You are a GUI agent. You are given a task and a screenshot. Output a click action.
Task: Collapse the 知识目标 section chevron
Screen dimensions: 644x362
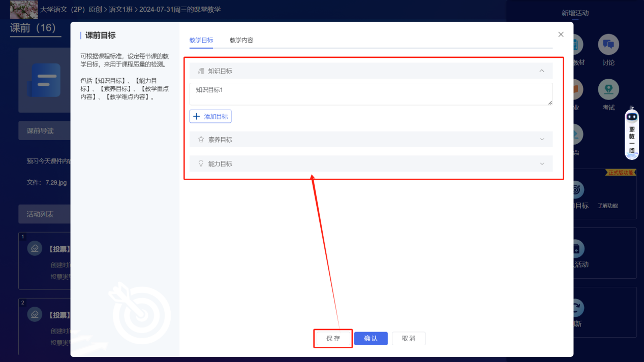(x=542, y=71)
